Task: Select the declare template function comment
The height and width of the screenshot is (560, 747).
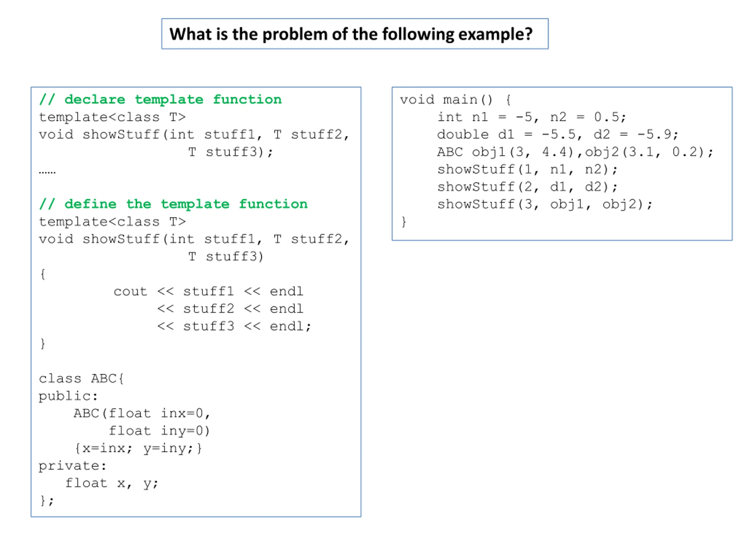Action: pos(160,99)
